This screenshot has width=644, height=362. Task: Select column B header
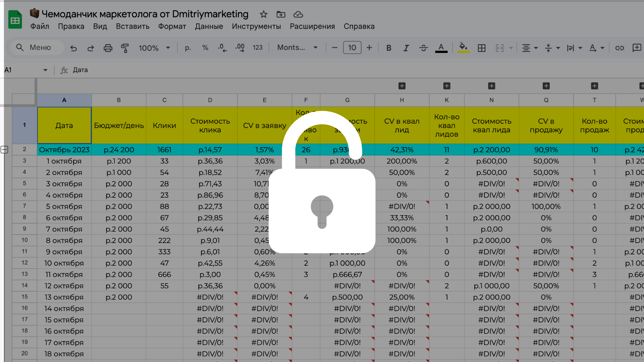click(x=119, y=100)
